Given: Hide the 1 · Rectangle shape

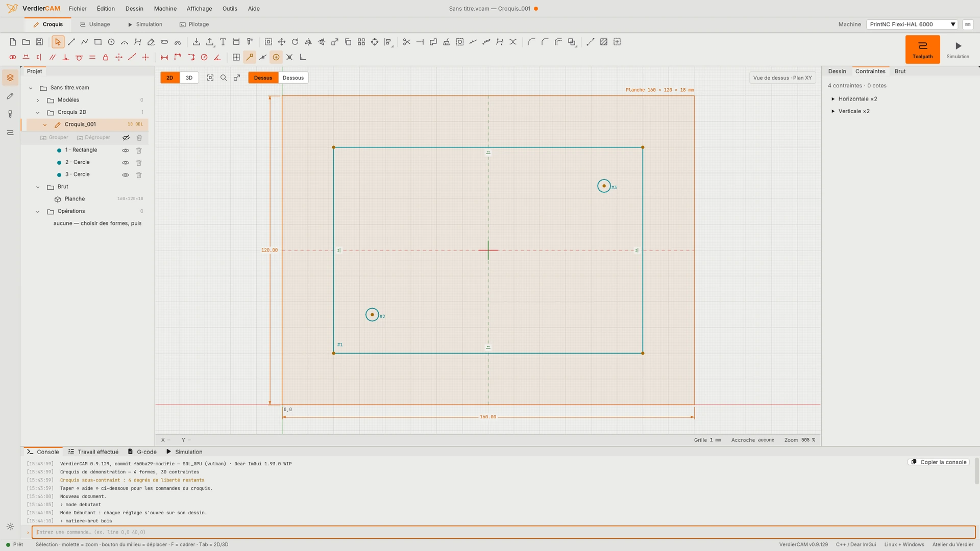Looking at the screenshot, I should coord(126,151).
